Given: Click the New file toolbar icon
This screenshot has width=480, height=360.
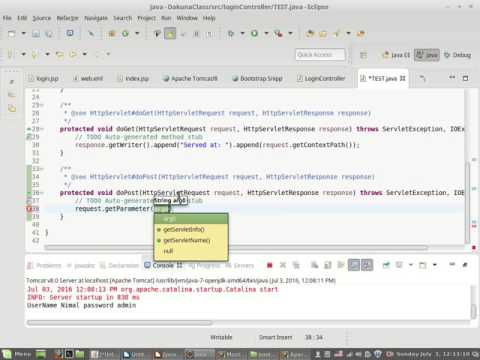Looking at the screenshot, I should click(12, 34).
